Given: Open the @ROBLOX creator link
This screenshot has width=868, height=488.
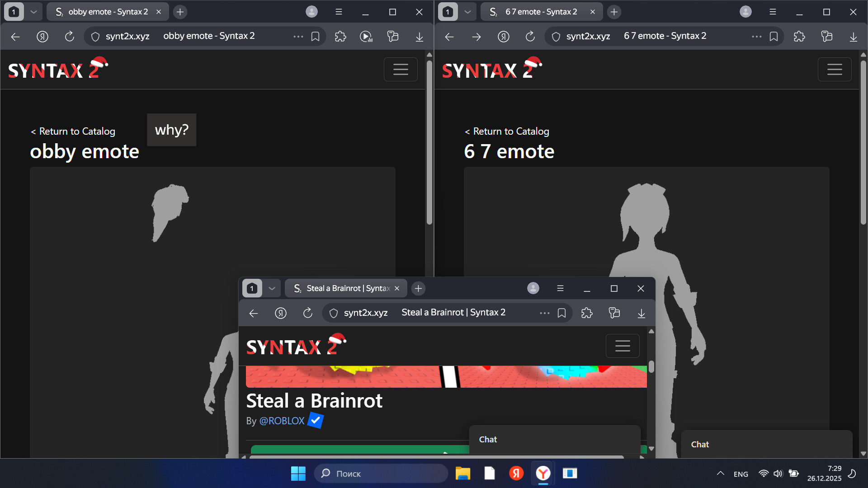Looking at the screenshot, I should coord(282,421).
